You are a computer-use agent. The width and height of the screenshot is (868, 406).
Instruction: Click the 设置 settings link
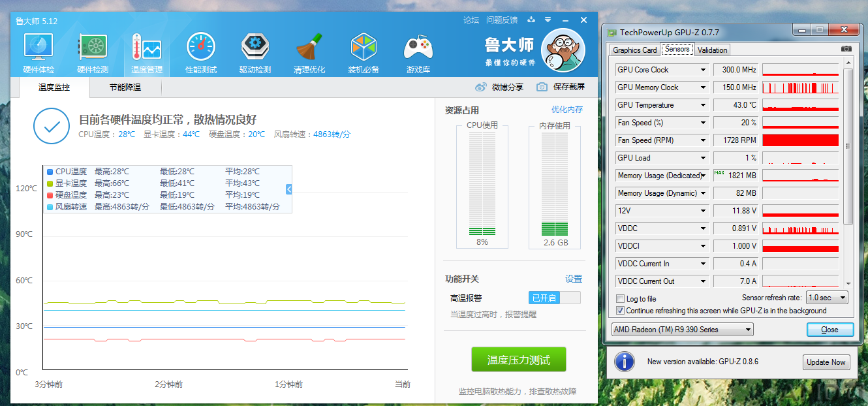[574, 279]
